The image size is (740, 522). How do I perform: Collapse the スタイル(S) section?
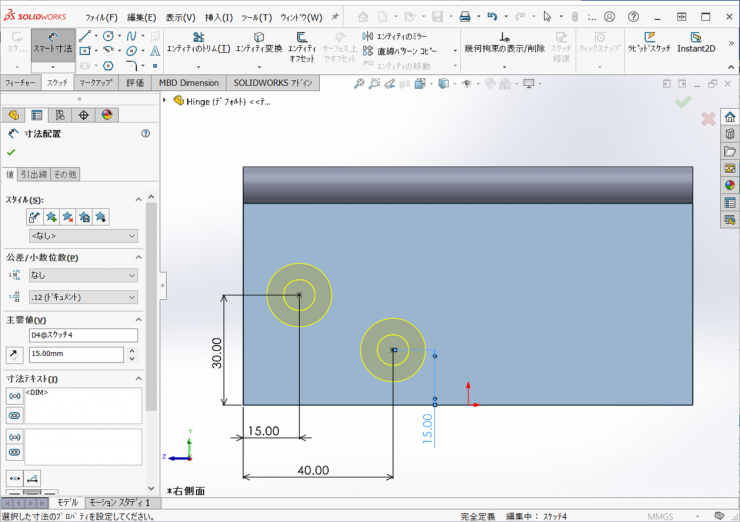138,200
